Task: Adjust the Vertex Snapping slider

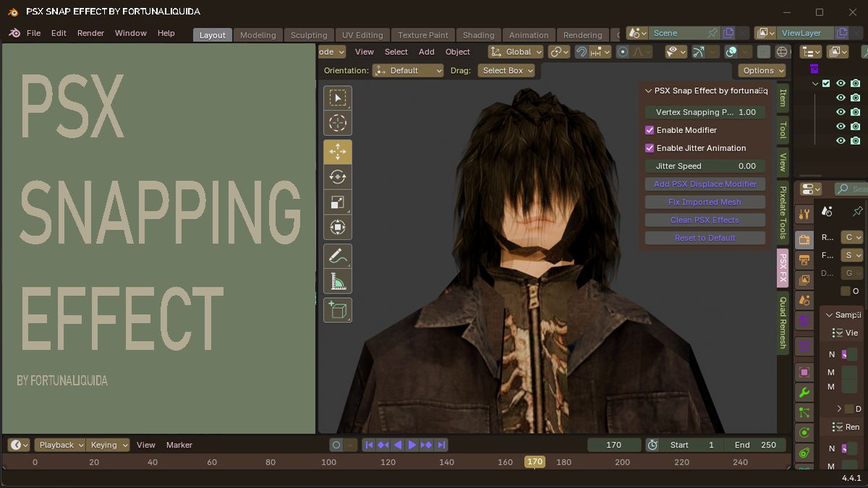Action: tap(705, 112)
